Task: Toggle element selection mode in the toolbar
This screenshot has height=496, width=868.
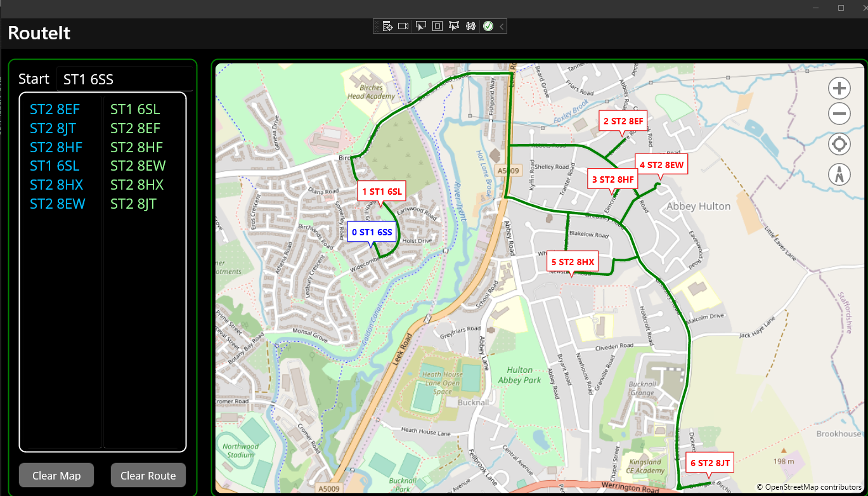Action: tap(420, 26)
